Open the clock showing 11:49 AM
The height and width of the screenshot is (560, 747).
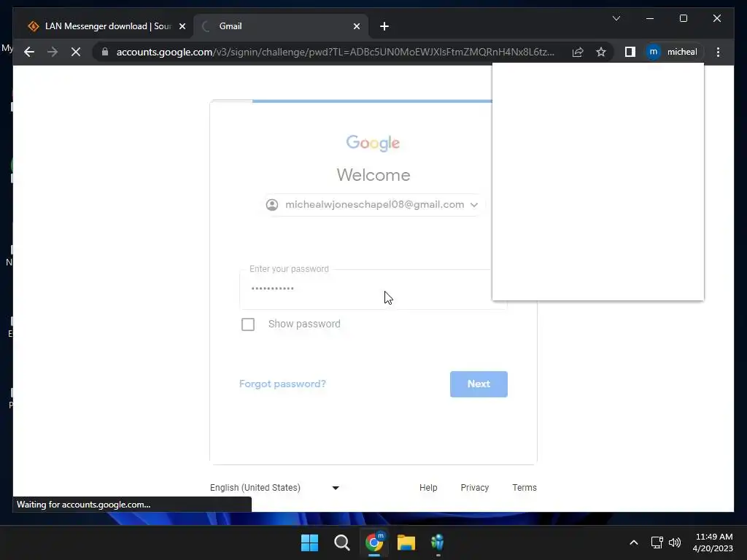(713, 542)
